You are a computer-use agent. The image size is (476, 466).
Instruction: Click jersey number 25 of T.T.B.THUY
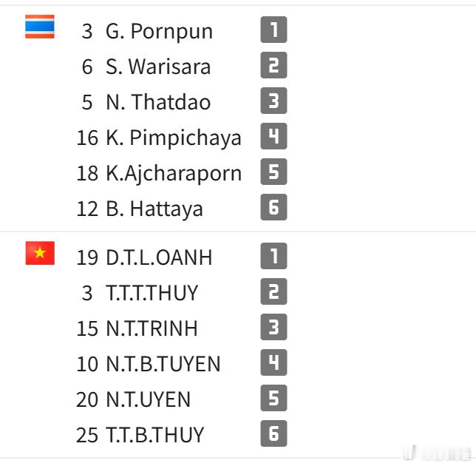pos(87,435)
